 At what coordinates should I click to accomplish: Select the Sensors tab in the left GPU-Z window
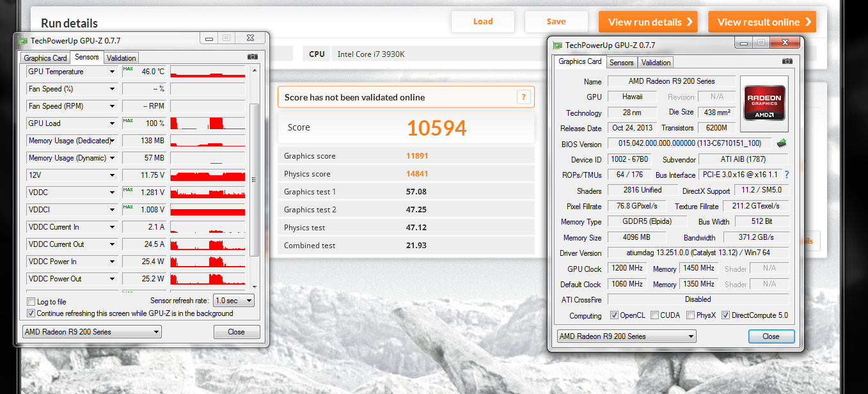coord(87,57)
